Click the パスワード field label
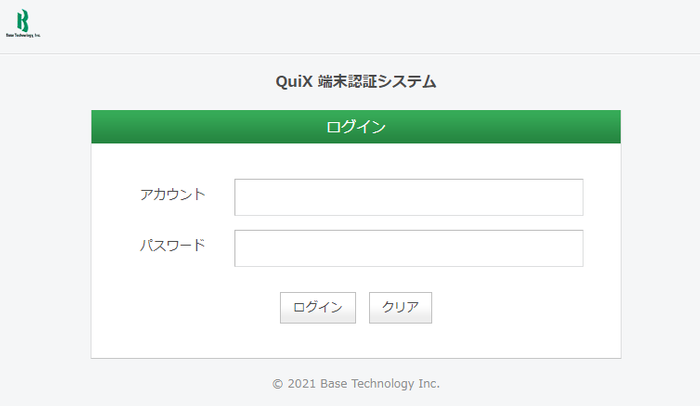The height and width of the screenshot is (406, 700). pos(173,245)
